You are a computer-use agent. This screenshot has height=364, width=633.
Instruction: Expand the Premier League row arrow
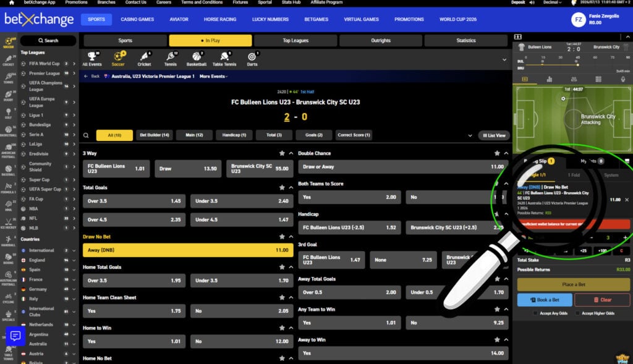pos(74,74)
